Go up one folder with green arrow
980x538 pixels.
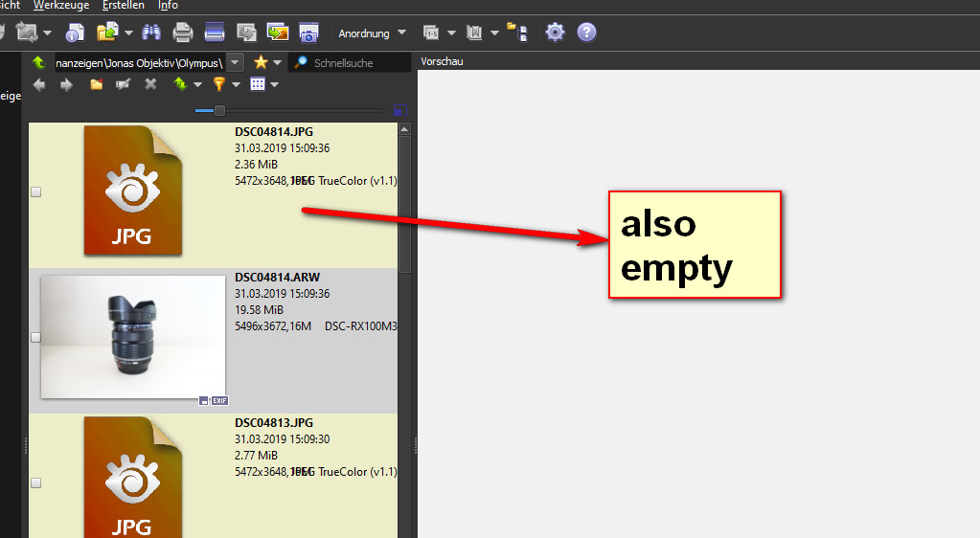pyautogui.click(x=38, y=62)
